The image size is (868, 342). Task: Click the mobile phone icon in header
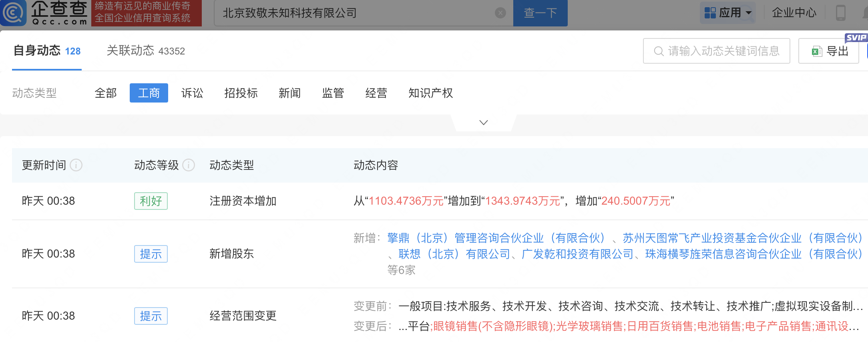pyautogui.click(x=840, y=13)
